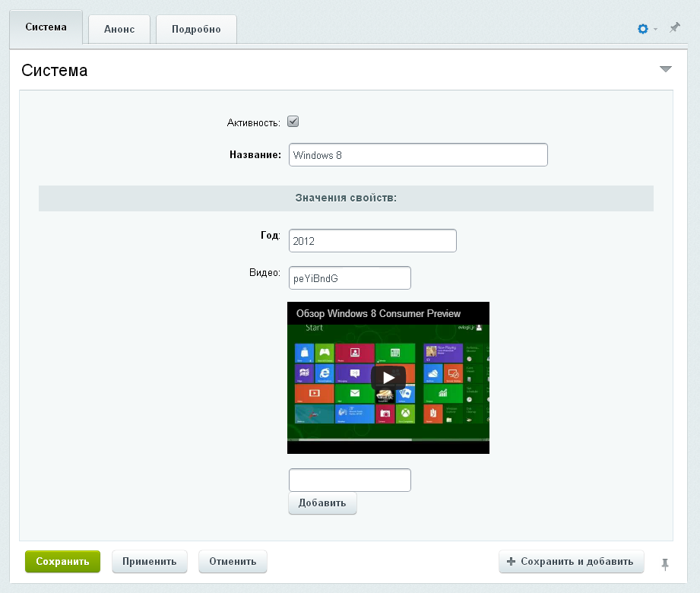The width and height of the screenshot is (700, 593).
Task: Cancel changes with the Отменить button
Action: pyautogui.click(x=233, y=562)
